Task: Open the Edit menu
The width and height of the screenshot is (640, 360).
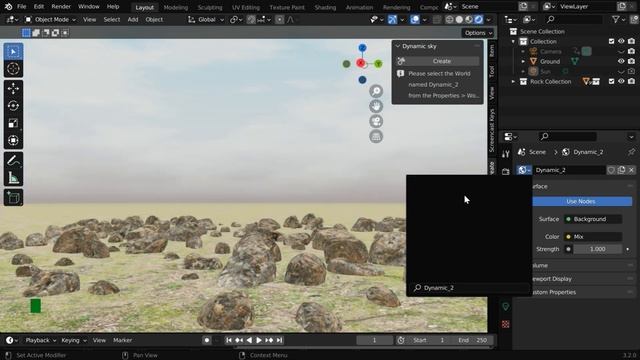Action: click(x=39, y=7)
